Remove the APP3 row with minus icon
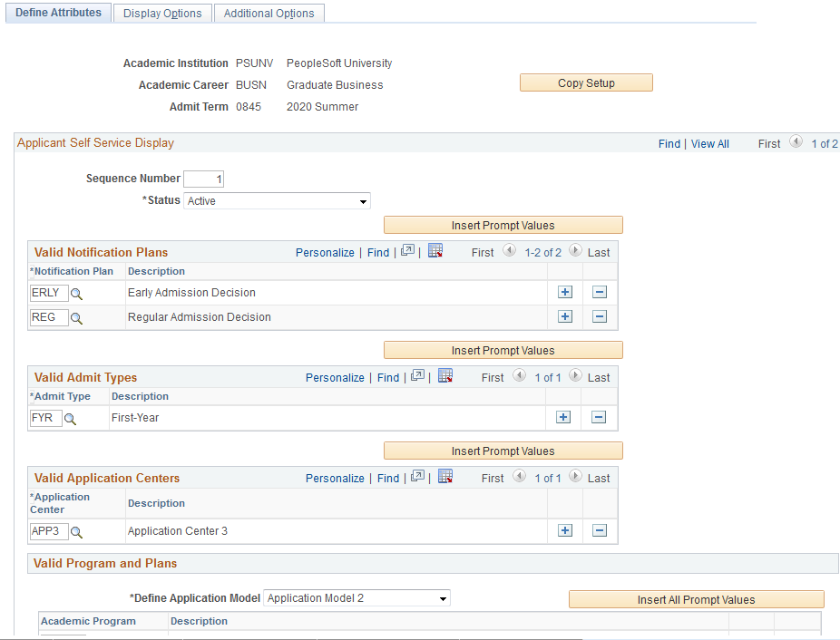This screenshot has width=840, height=640. [599, 530]
